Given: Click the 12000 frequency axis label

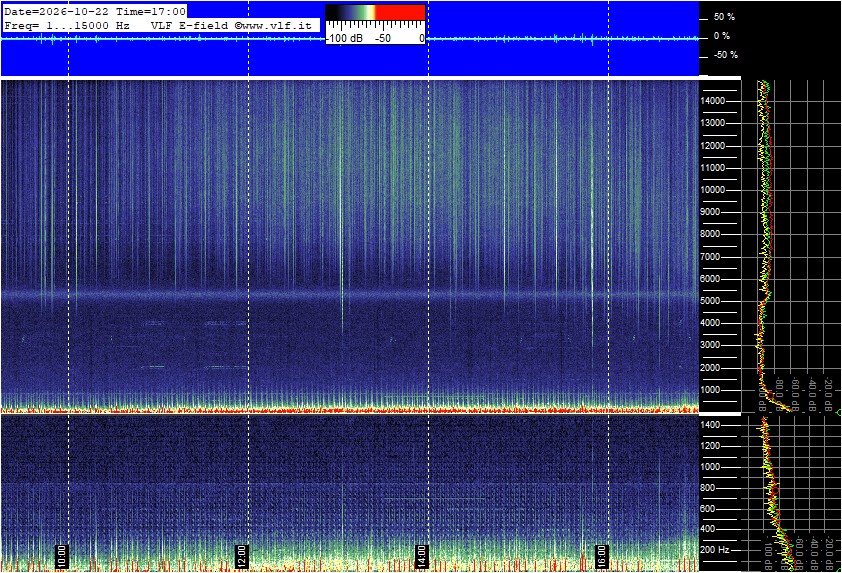Looking at the screenshot, I should [x=712, y=146].
